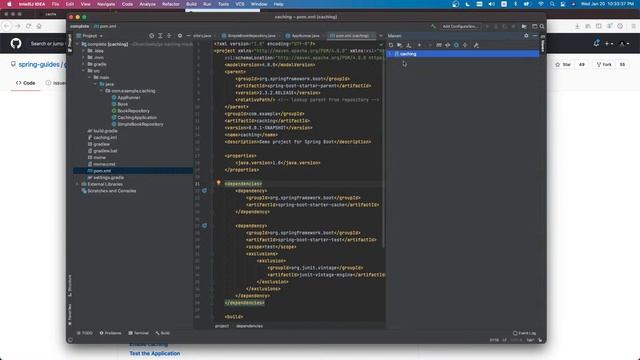Image resolution: width=640 pixels, height=360 pixels.
Task: Expand the gradle folder
Action: pyautogui.click(x=84, y=64)
